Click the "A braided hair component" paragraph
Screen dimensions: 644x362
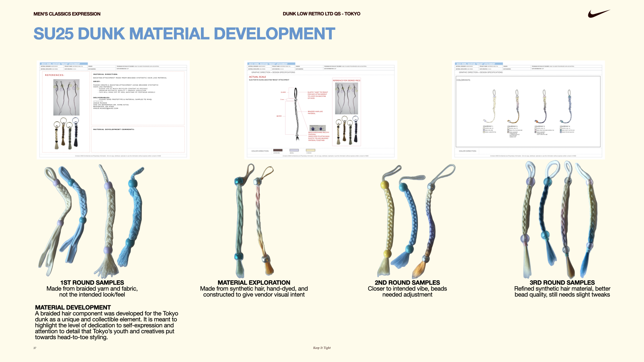click(107, 325)
